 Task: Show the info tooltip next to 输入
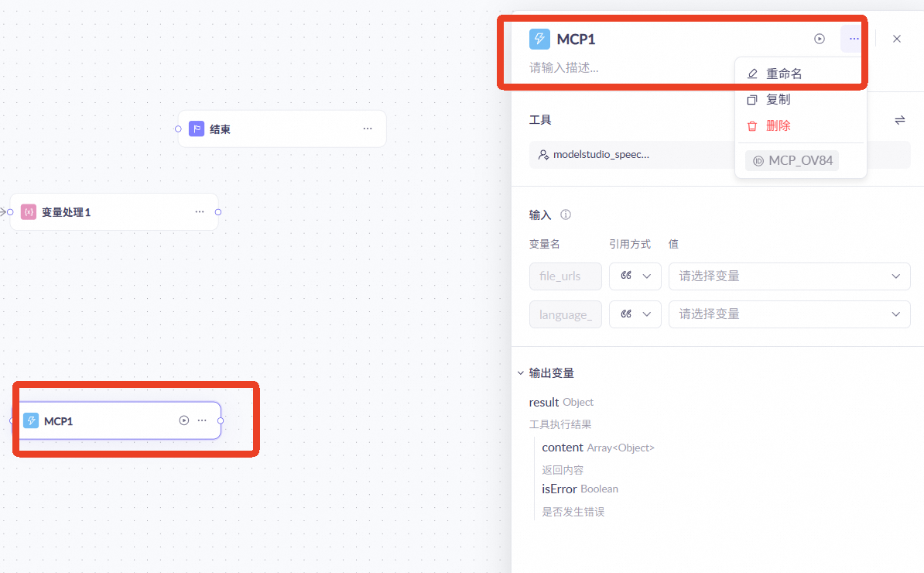(x=566, y=214)
